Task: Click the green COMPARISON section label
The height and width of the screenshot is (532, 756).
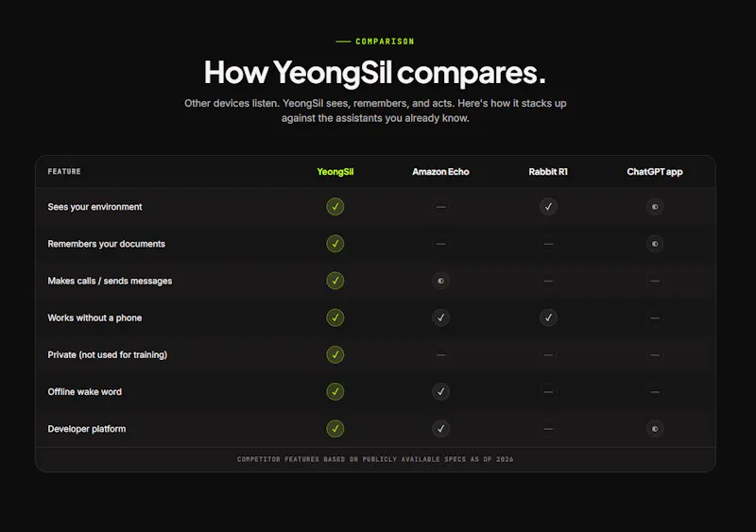Action: 385,42
